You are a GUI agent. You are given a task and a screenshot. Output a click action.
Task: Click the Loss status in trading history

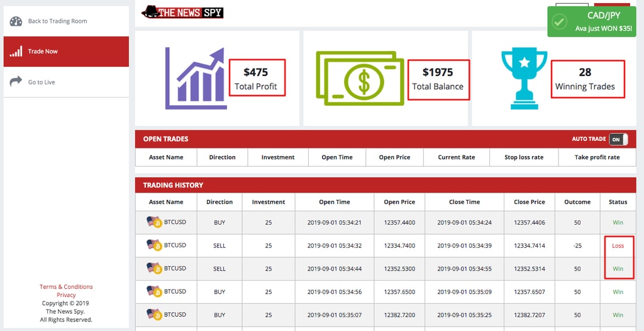point(618,245)
